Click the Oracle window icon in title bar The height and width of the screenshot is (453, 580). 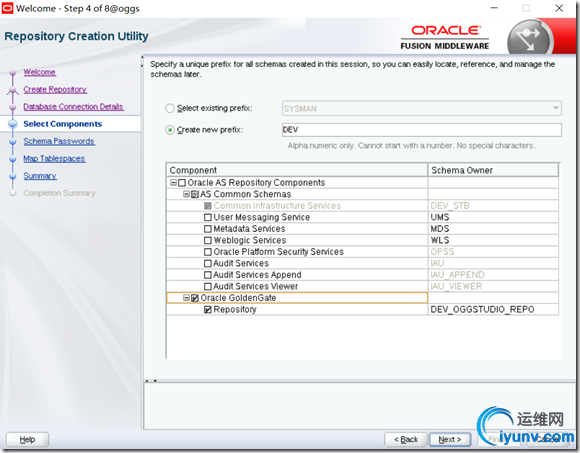click(x=7, y=8)
